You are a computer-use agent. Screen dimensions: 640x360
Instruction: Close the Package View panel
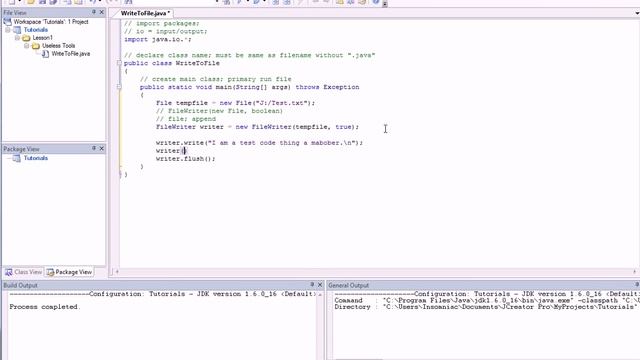pos(102,149)
